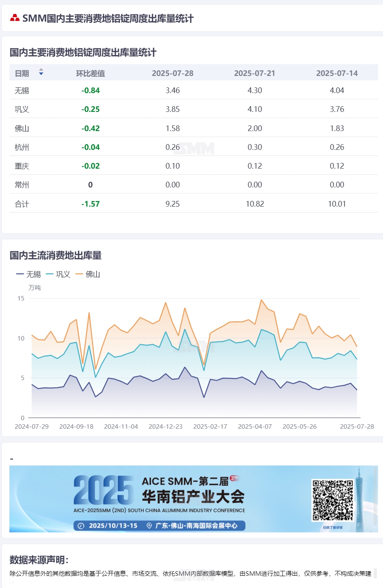Click the 日期 column header
The image size is (383, 588).
point(22,73)
